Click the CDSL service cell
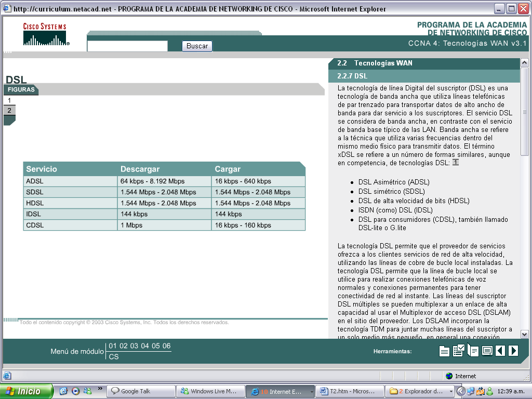This screenshot has height=399, width=532. click(70, 225)
